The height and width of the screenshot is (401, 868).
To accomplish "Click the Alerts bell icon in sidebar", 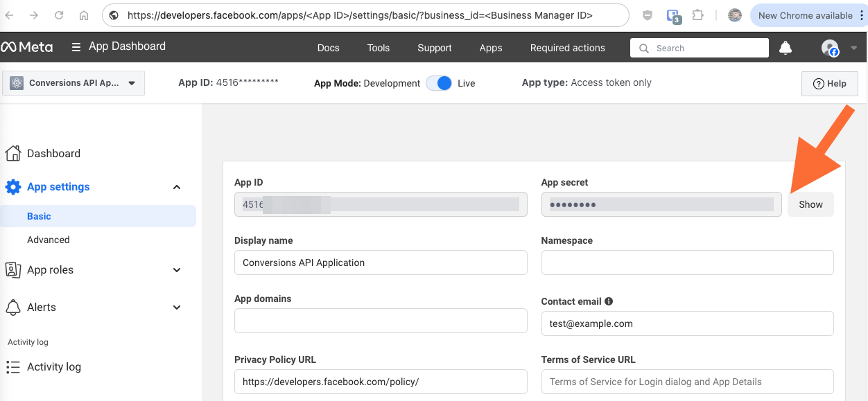I will 13,307.
